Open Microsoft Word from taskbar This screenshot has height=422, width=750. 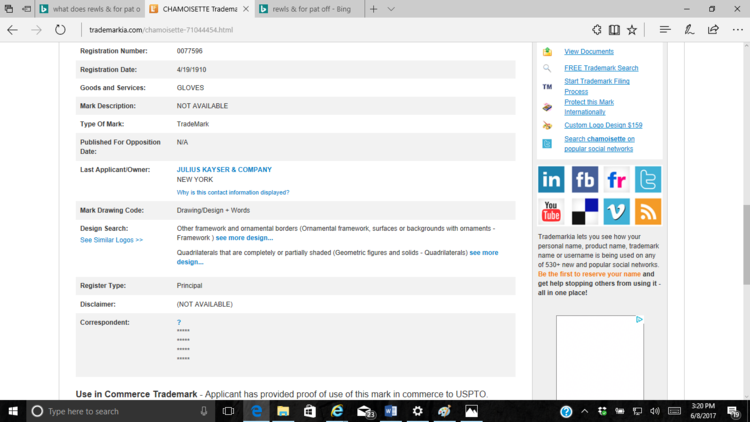(x=390, y=411)
